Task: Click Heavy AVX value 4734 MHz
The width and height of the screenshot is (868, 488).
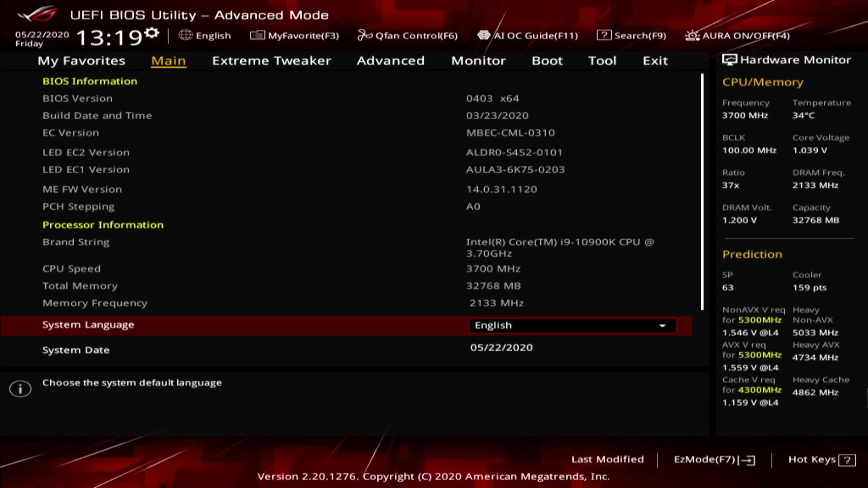Action: point(815,358)
